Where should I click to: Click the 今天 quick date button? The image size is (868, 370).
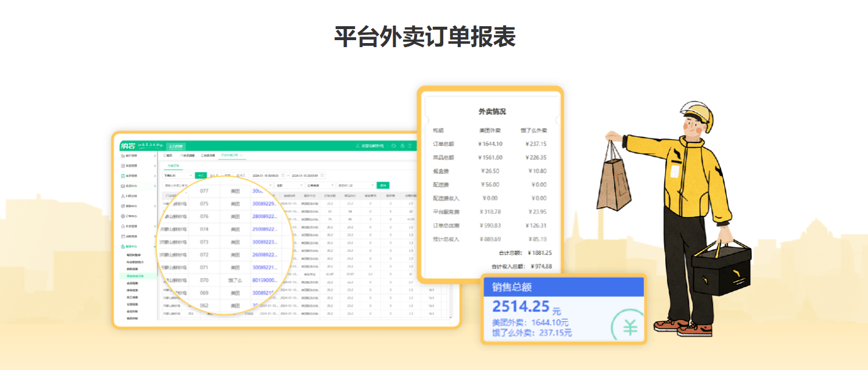click(200, 175)
